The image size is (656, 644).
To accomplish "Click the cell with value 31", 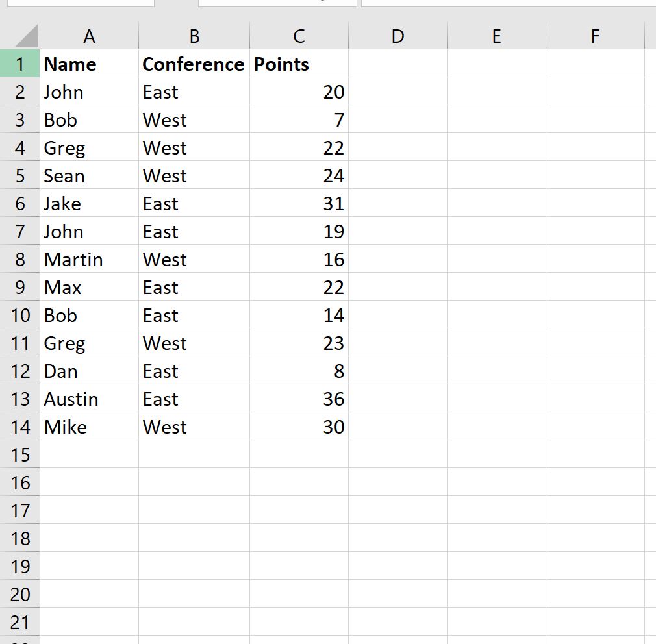I will pos(299,203).
